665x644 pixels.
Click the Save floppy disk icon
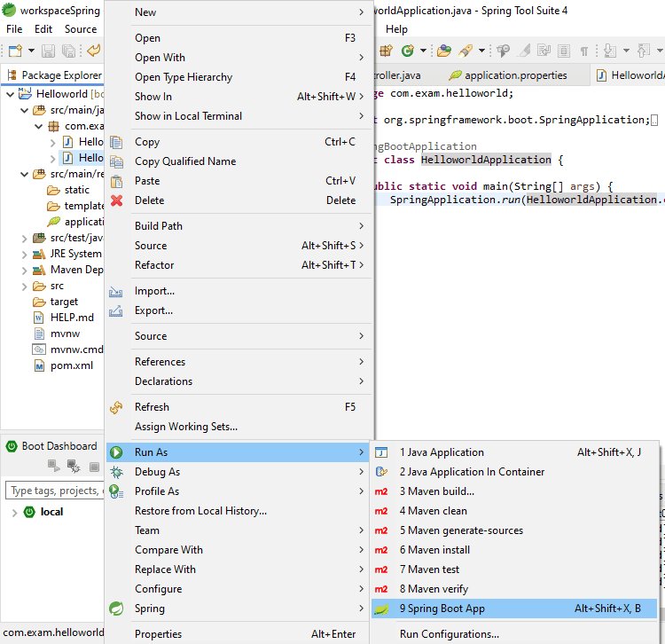(48, 51)
